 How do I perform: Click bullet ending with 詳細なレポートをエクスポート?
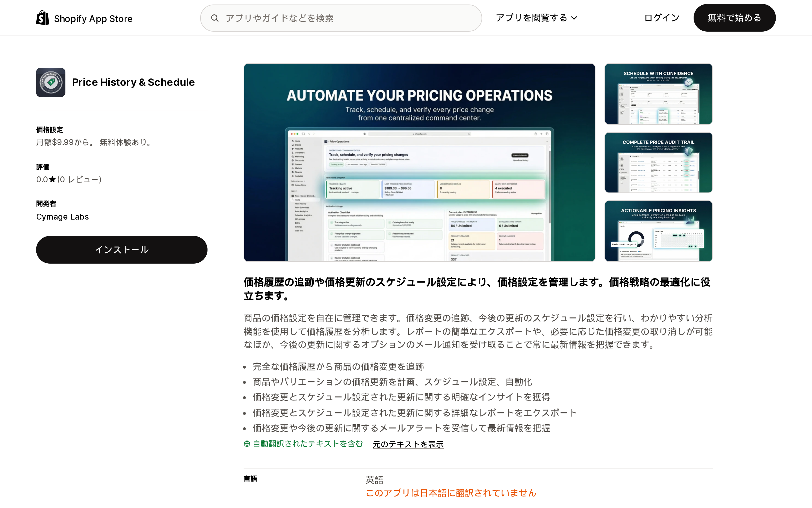[415, 413]
